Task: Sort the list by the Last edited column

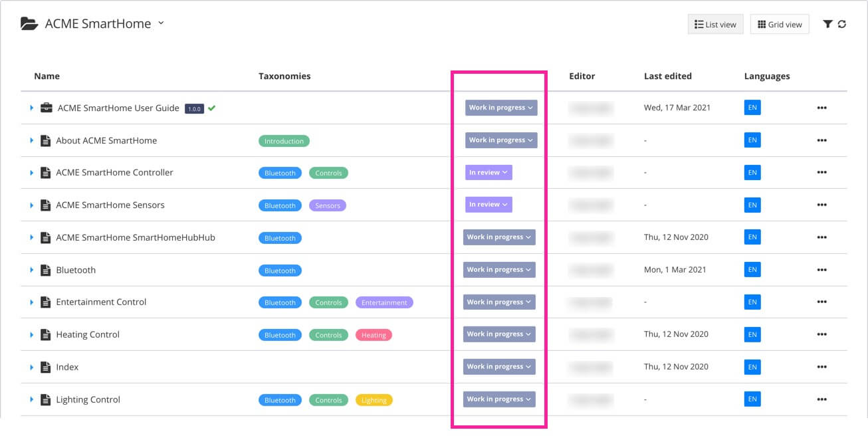Action: [x=667, y=76]
